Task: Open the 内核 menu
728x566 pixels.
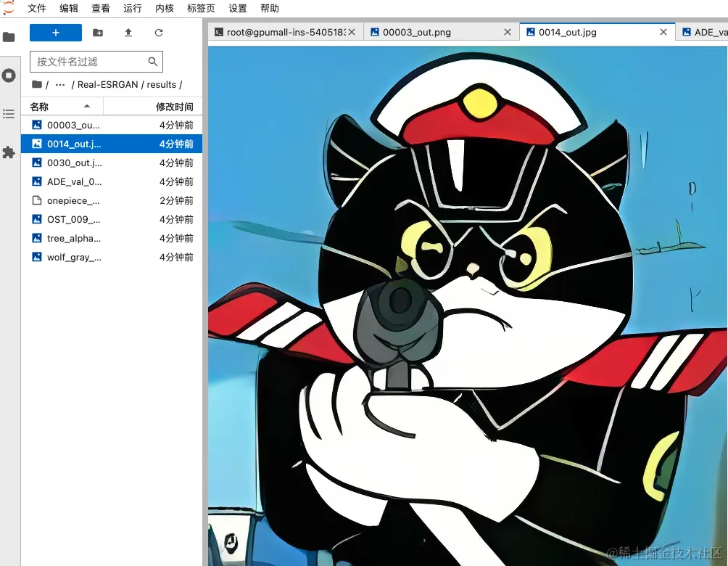Action: click(165, 9)
